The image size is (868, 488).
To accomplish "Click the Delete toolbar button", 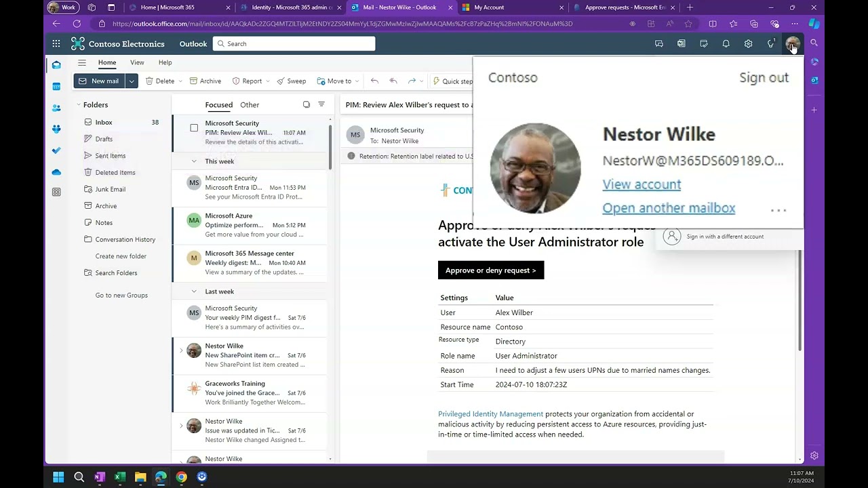I will pos(160,81).
